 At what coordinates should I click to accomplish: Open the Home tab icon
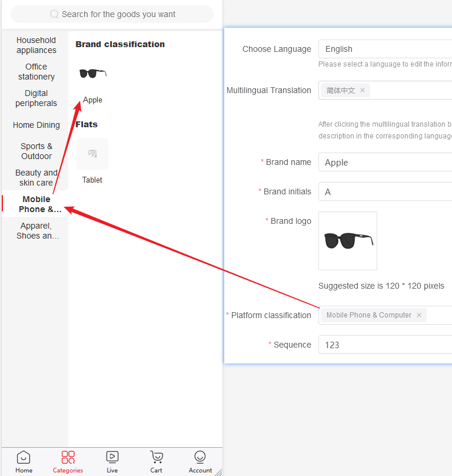pyautogui.click(x=24, y=457)
